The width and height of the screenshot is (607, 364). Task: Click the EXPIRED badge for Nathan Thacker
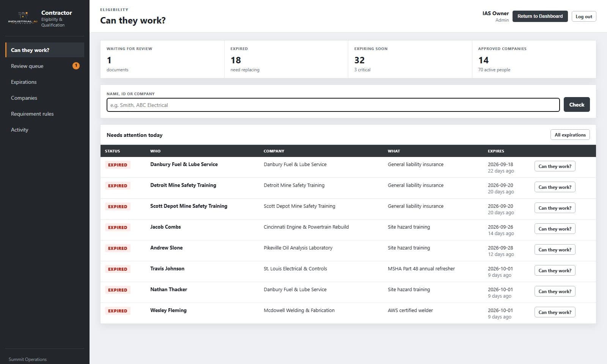tap(118, 290)
